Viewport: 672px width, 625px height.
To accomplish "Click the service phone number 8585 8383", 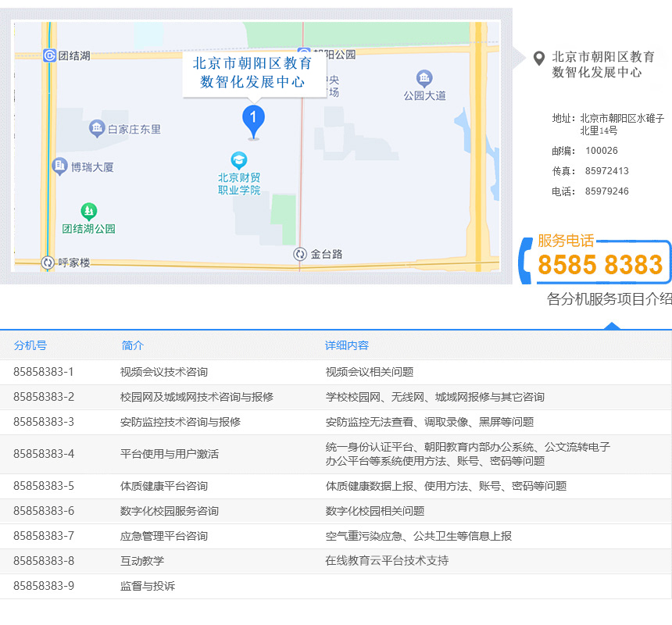I will pyautogui.click(x=600, y=266).
